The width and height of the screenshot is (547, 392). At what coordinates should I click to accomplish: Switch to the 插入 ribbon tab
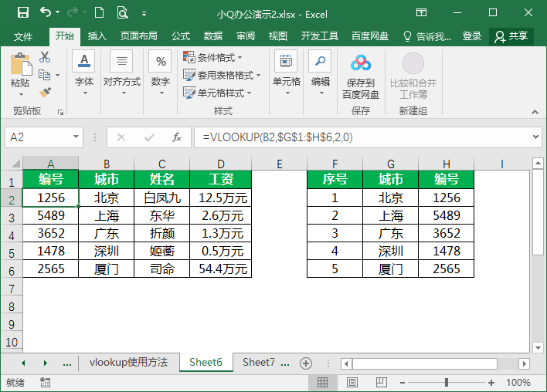[97, 36]
